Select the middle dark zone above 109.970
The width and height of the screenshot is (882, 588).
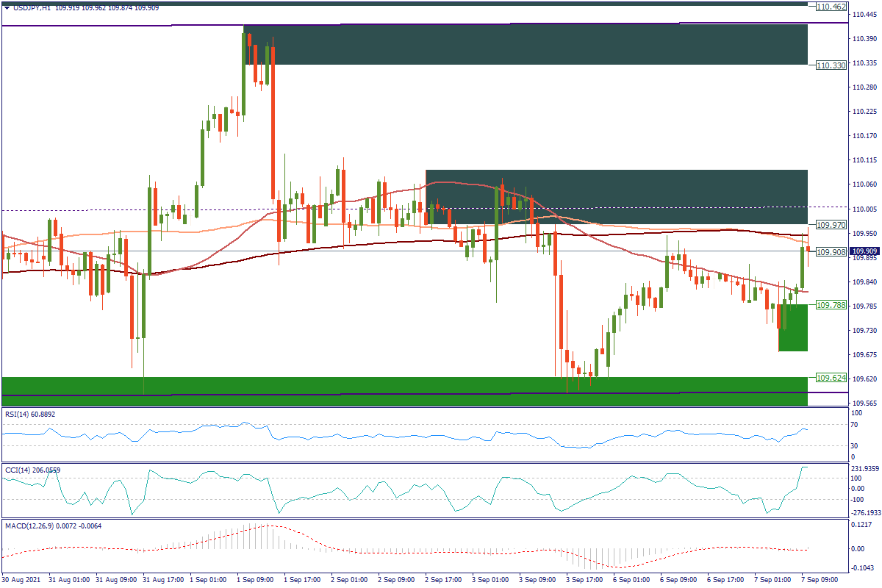click(x=616, y=197)
